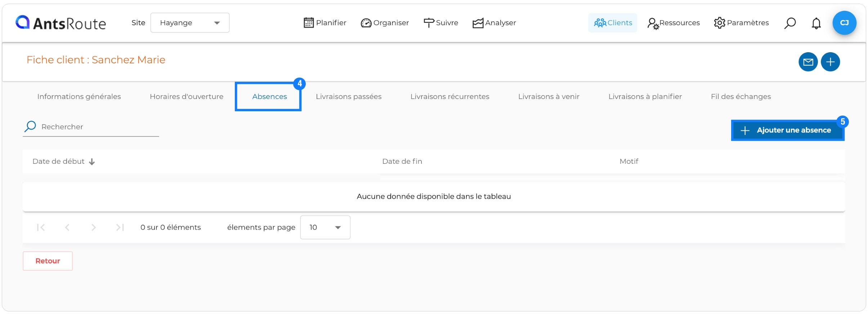This screenshot has height=315, width=868.
Task: Open the Livraisons à planifier tab
Action: point(645,96)
